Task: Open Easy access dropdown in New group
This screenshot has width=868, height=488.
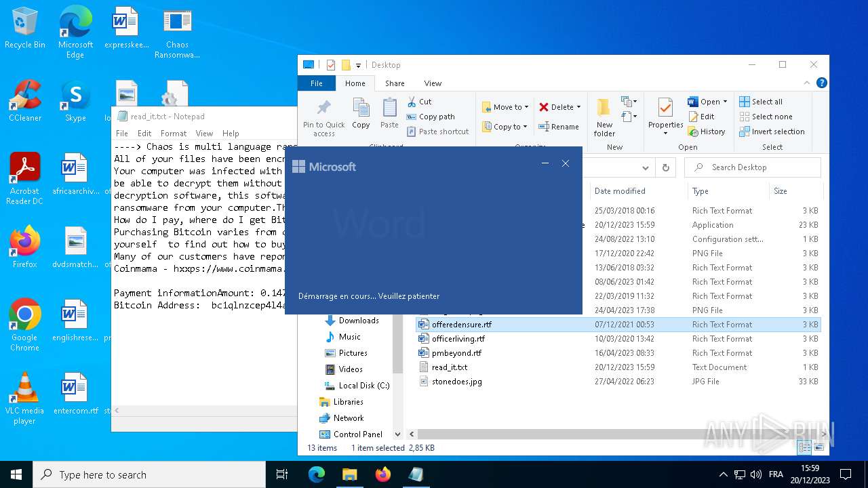Action: [x=629, y=117]
